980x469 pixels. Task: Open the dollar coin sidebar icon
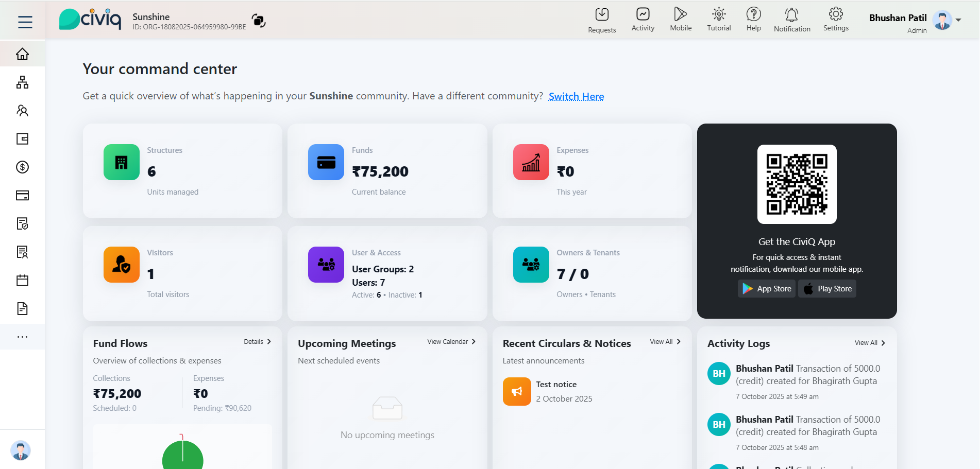coord(22,167)
